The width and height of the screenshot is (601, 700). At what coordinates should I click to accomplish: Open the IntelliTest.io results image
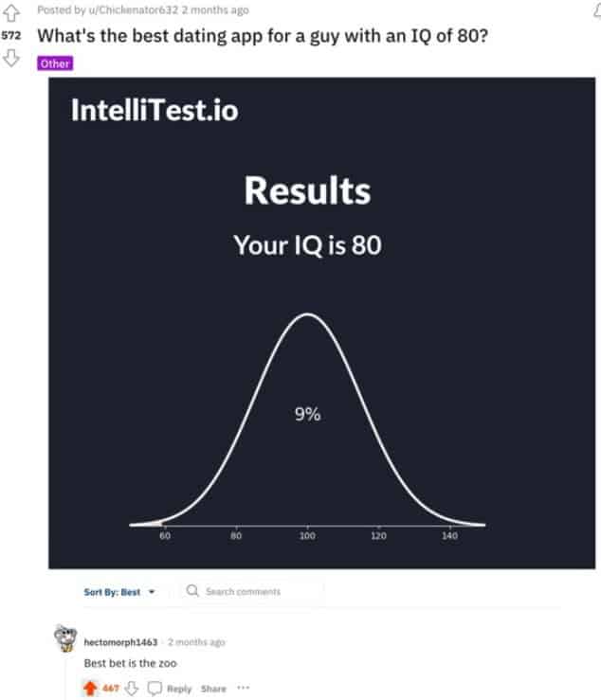pos(323,322)
